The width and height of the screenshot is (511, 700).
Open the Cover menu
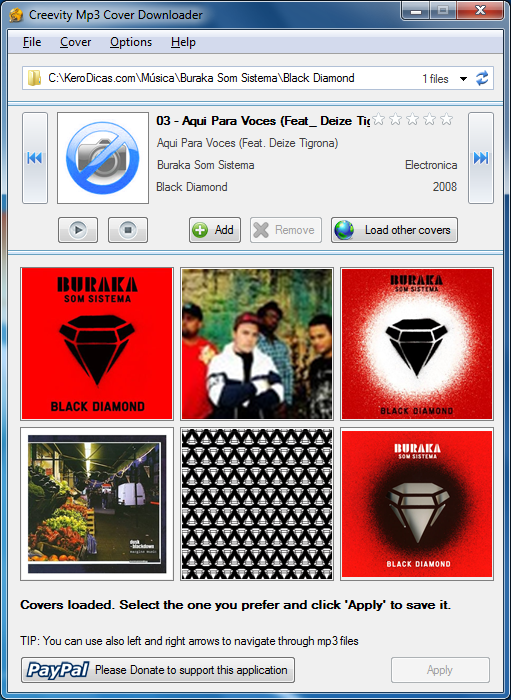point(75,42)
